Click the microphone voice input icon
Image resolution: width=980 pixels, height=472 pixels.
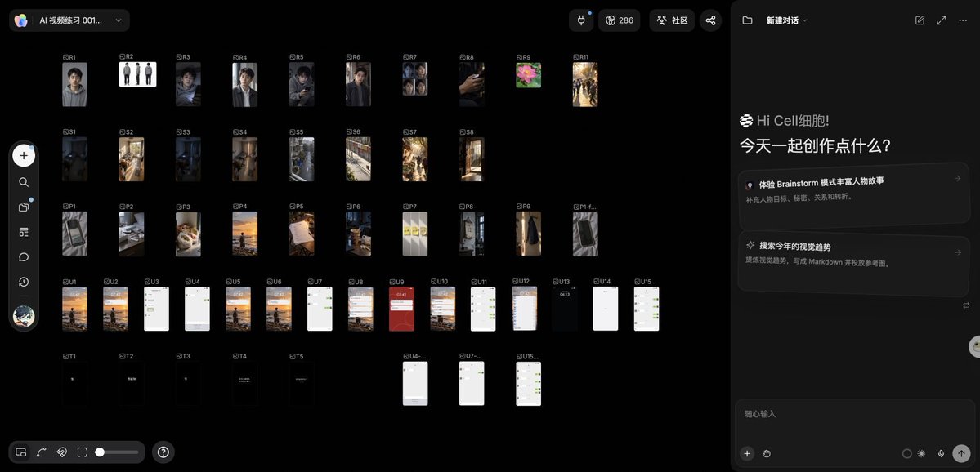(x=942, y=454)
